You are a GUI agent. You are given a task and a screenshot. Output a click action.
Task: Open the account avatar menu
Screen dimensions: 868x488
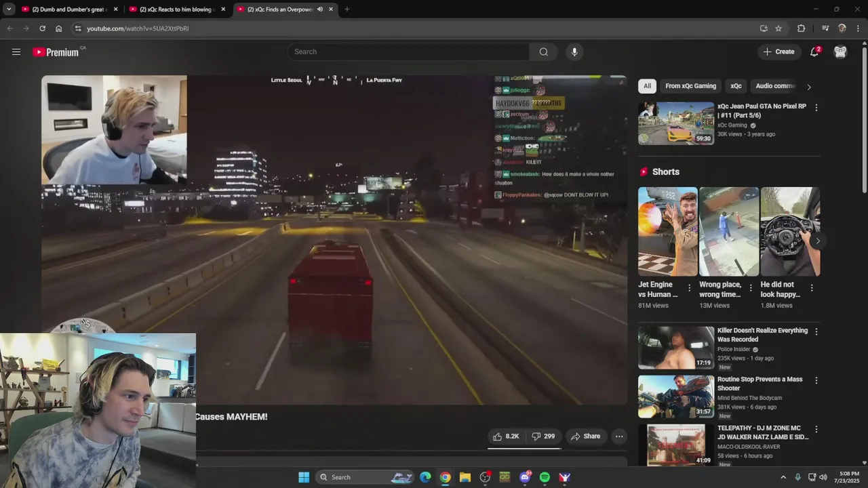point(840,52)
